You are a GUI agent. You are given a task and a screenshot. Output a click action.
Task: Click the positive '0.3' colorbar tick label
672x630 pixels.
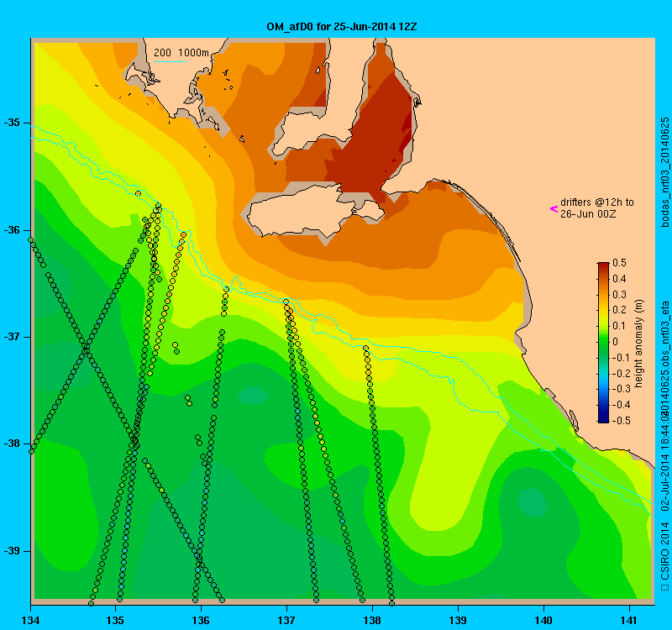(620, 295)
